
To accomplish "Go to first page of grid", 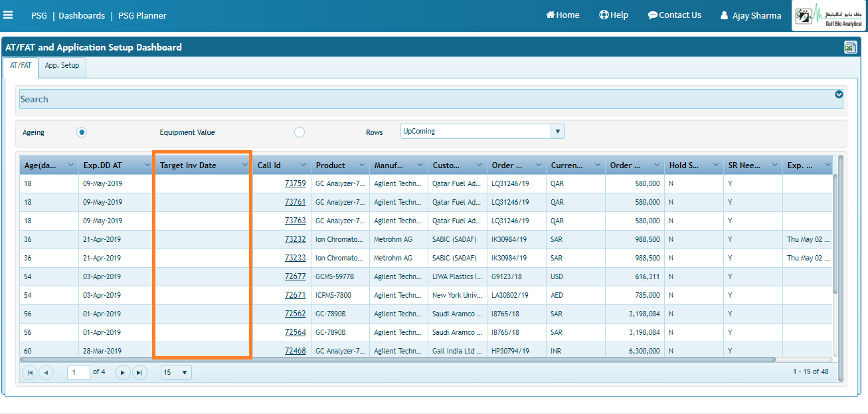I will click(30, 372).
